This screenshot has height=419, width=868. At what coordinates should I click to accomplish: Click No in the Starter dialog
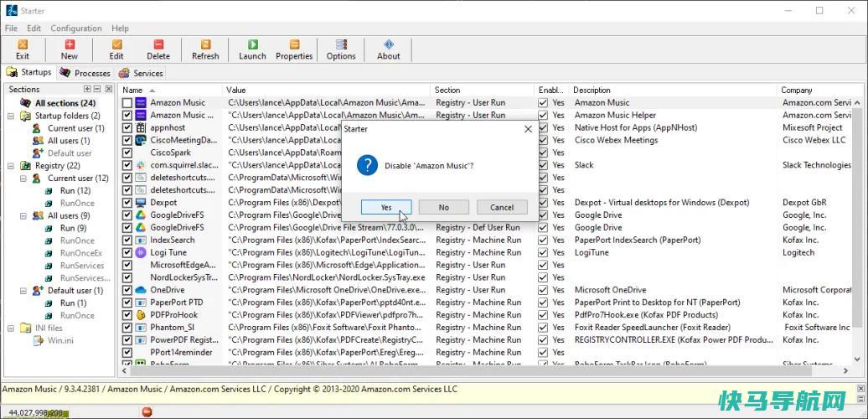444,208
